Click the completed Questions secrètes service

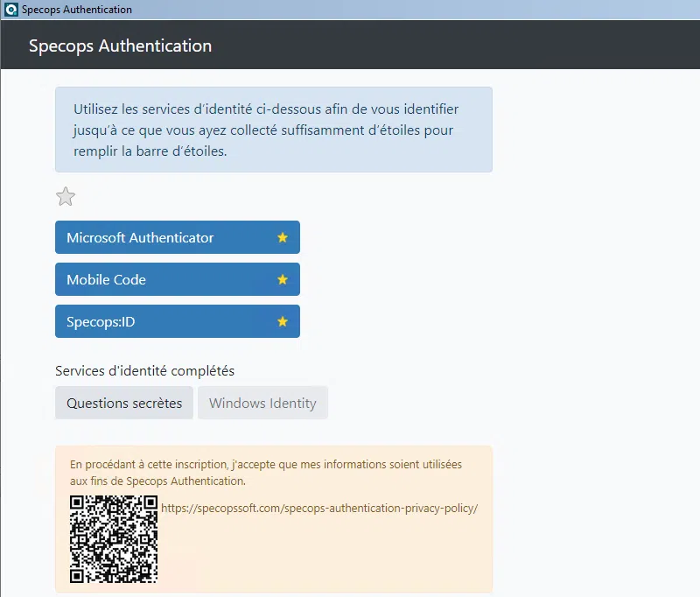124,403
